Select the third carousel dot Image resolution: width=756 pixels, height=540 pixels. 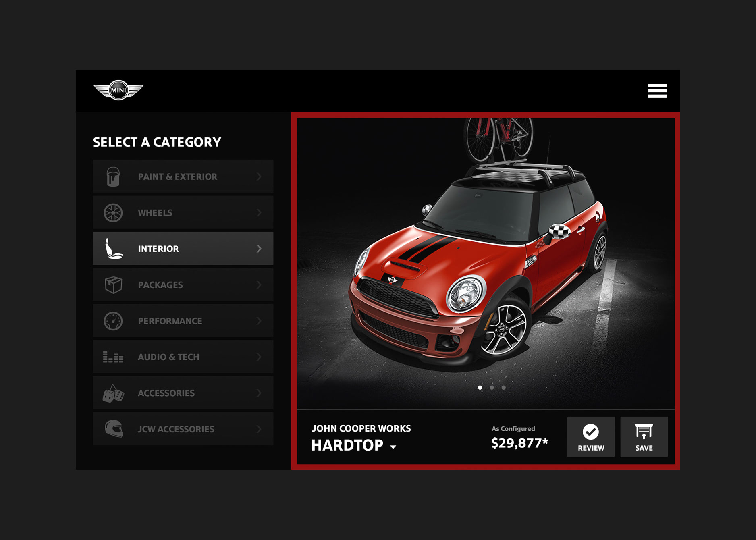tap(504, 388)
